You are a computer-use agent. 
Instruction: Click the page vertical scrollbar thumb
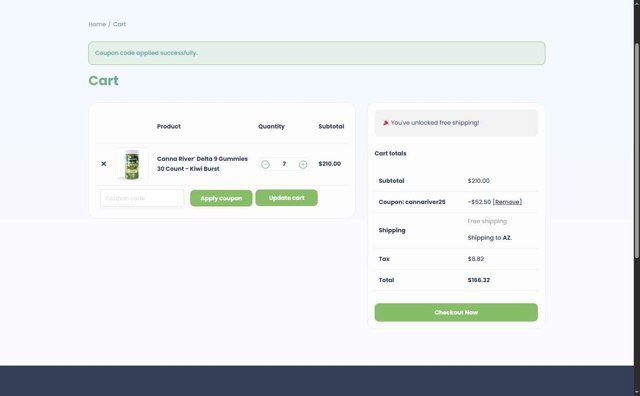point(637,150)
